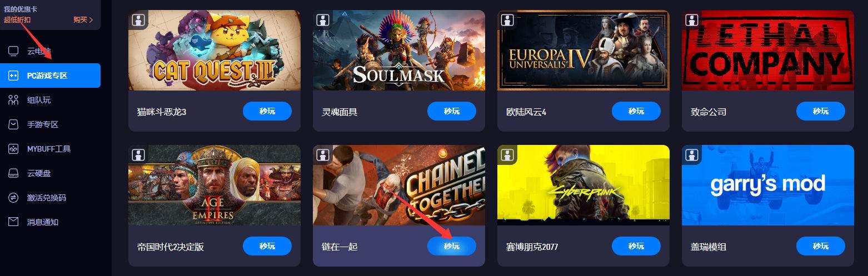Expand 购买 chevron in coupon card
The image size is (868, 276).
click(91, 20)
